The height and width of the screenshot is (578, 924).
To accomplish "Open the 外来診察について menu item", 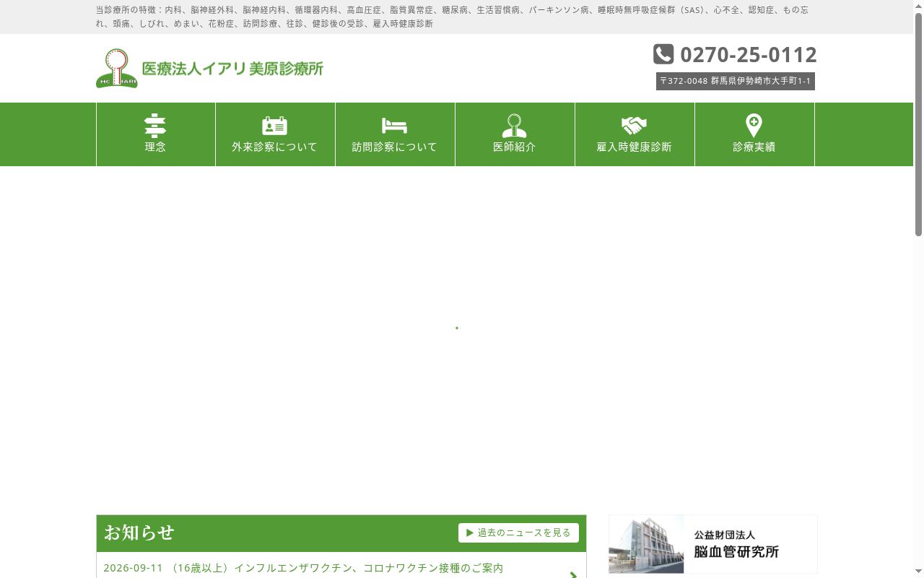I will [275, 134].
